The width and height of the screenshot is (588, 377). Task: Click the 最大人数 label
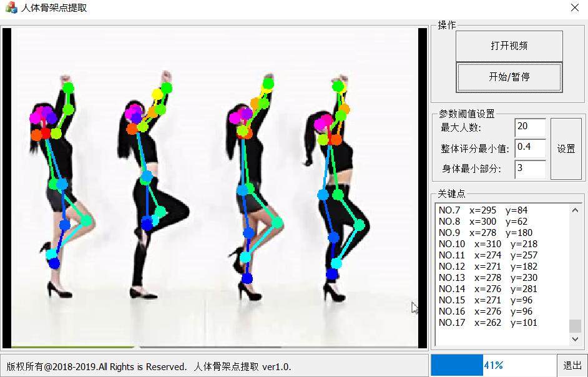coord(461,128)
